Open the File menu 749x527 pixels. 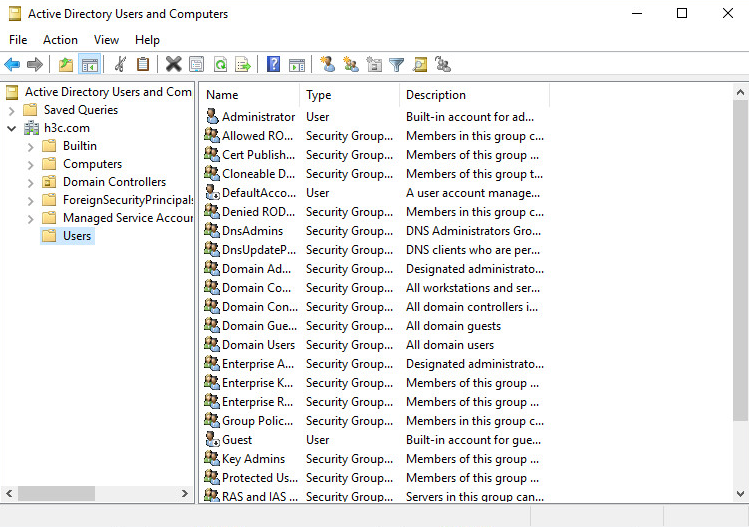click(x=18, y=40)
